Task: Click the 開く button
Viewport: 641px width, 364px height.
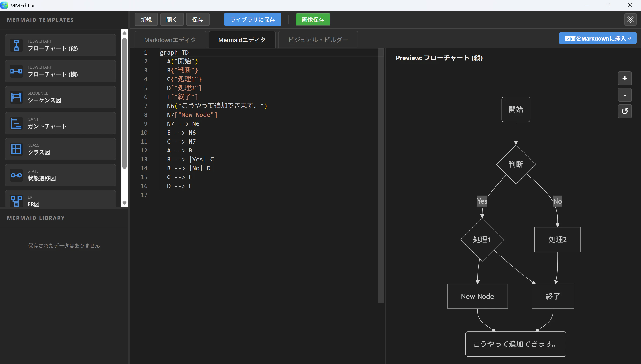Action: (x=172, y=19)
